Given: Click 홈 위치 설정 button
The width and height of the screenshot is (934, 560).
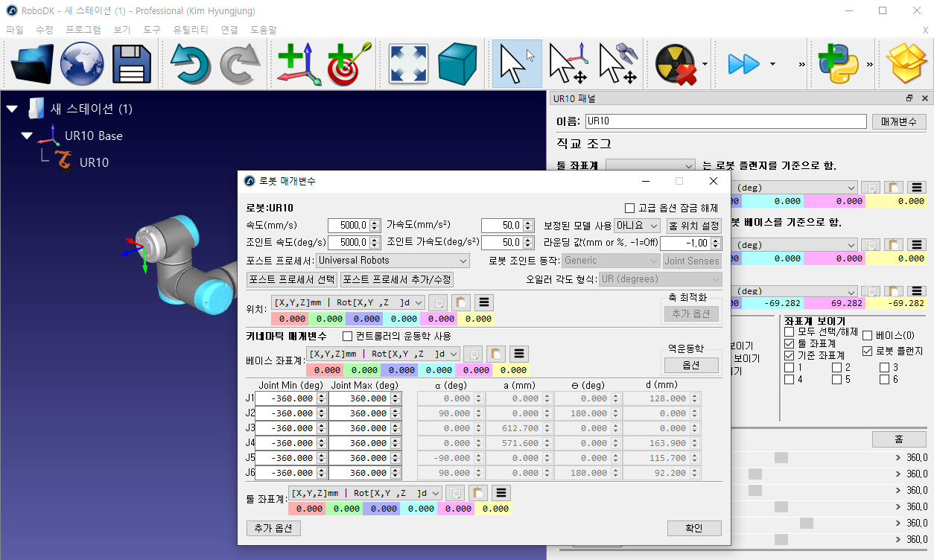Looking at the screenshot, I should 694,225.
